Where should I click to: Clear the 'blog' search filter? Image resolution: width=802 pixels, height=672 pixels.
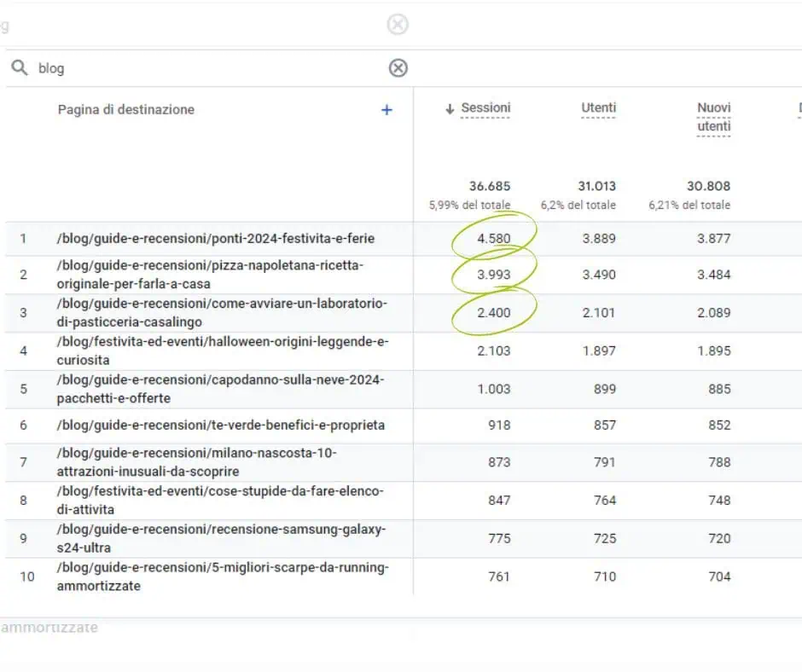click(398, 68)
